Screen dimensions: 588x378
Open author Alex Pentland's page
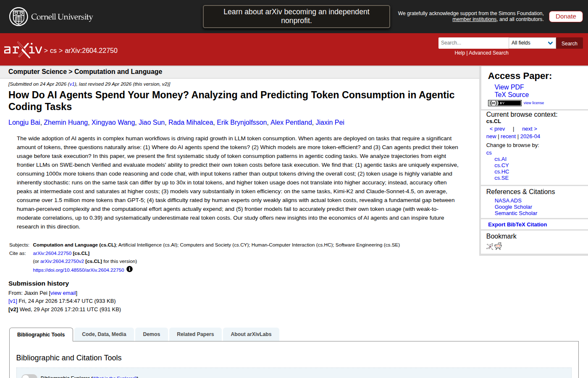291,123
